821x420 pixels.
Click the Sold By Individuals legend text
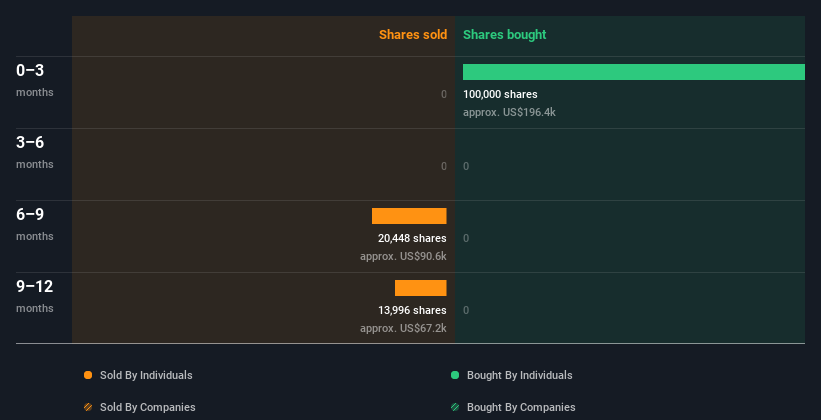146,375
